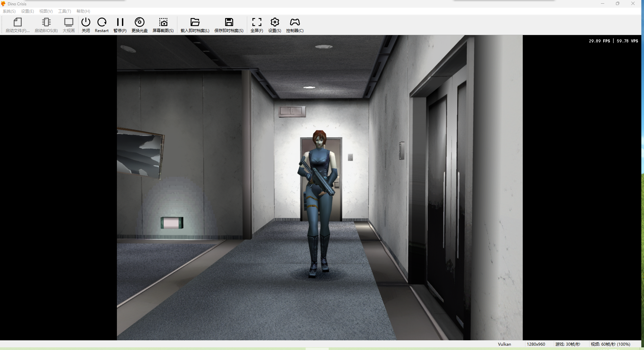Open the 设置(E) Settings menu
The image size is (644, 350).
(x=27, y=11)
